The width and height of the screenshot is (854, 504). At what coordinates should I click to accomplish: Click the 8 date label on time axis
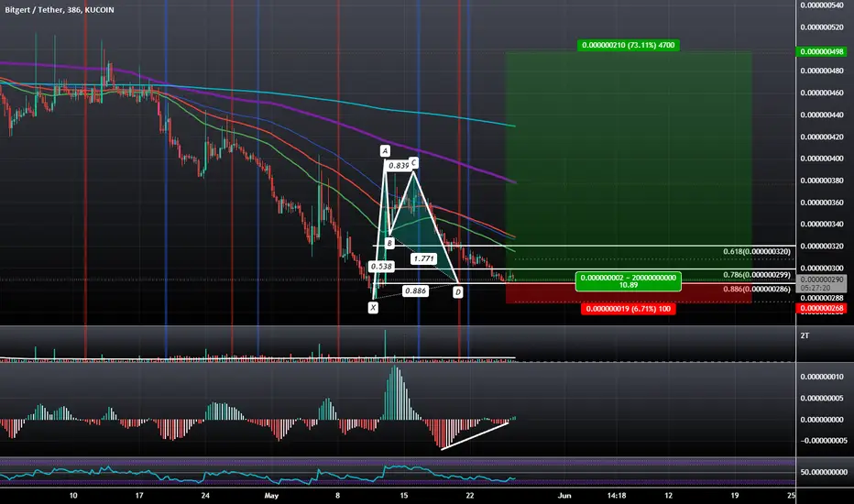[x=338, y=495]
